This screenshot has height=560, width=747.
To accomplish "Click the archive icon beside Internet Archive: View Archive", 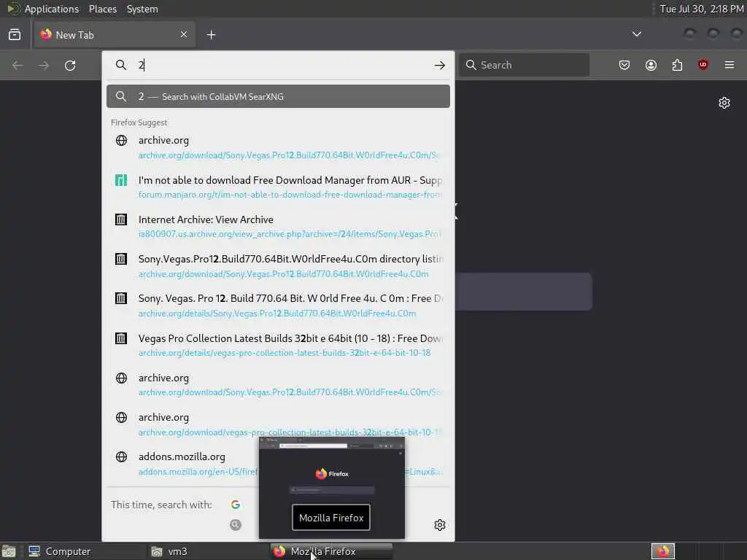I will (x=121, y=219).
